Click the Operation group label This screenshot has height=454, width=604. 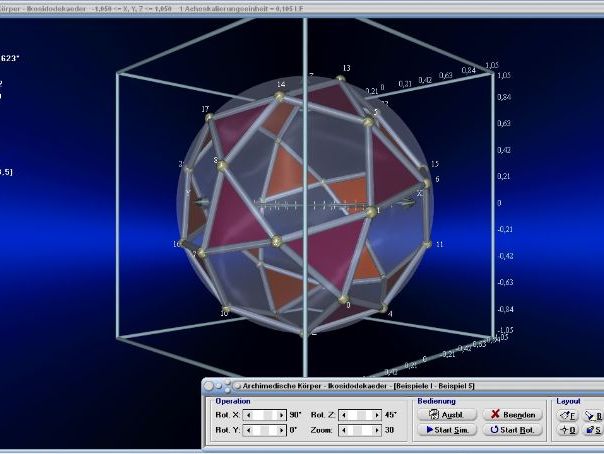pos(233,401)
